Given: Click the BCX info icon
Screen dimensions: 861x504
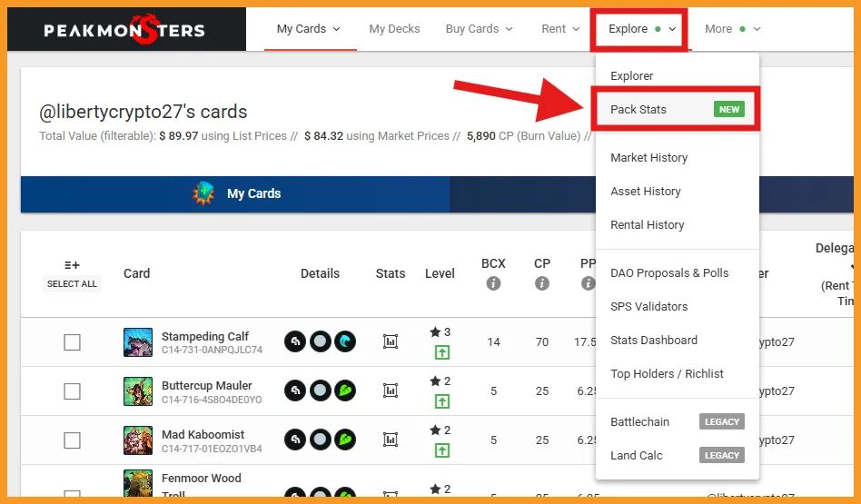Looking at the screenshot, I should pos(493,283).
